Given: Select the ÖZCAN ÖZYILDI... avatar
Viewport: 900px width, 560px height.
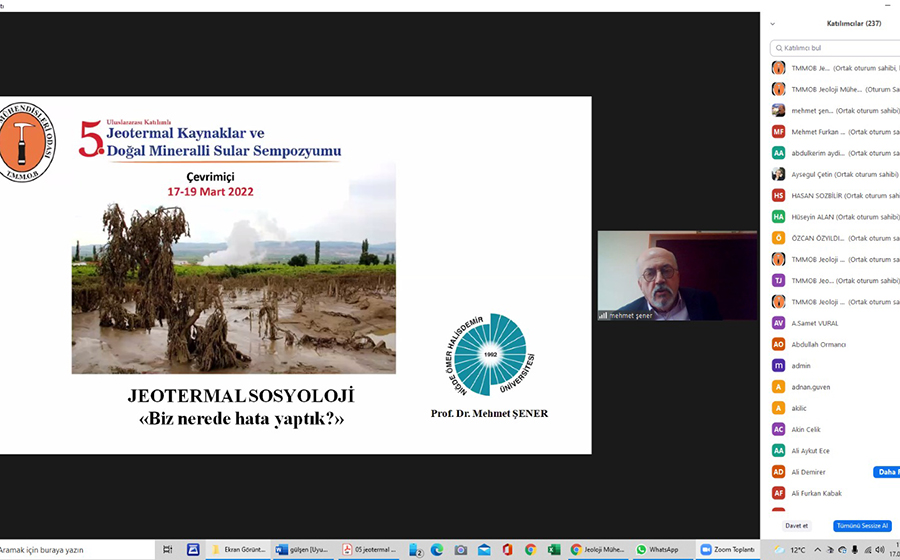Looking at the screenshot, I should 778,238.
